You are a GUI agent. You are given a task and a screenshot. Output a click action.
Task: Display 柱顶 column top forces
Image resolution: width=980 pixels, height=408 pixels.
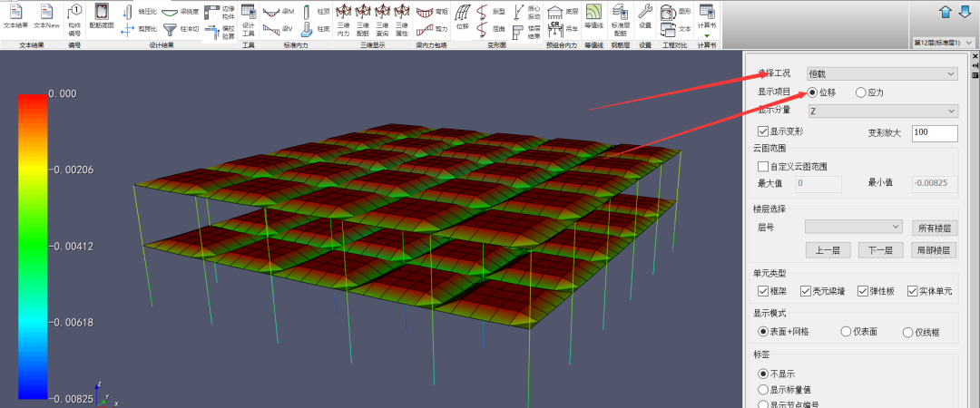pos(316,12)
